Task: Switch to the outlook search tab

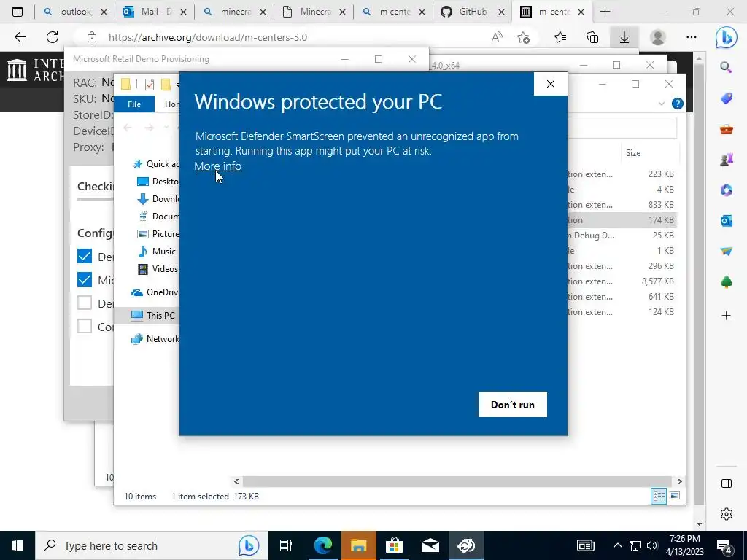Action: pyautogui.click(x=75, y=12)
